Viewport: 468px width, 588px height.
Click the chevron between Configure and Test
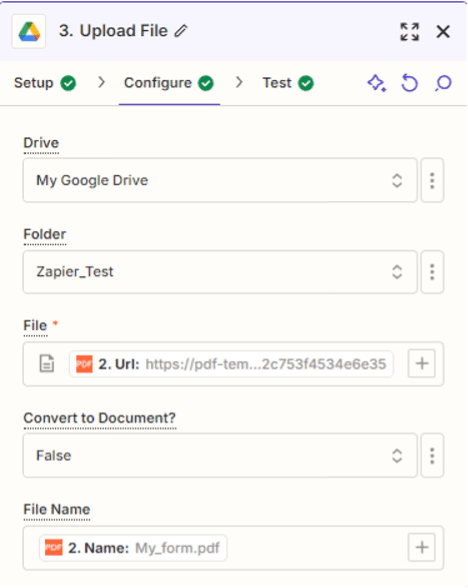pyautogui.click(x=239, y=82)
